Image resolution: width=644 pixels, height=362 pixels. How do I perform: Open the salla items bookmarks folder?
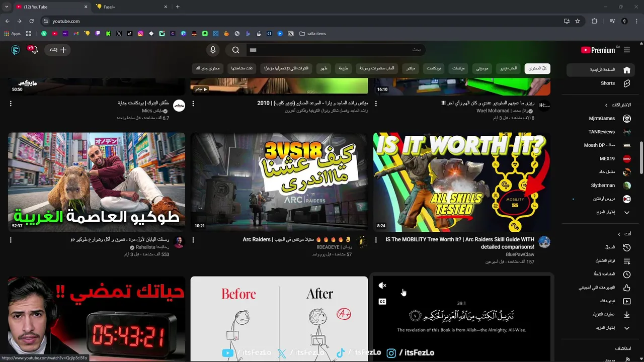click(313, 34)
